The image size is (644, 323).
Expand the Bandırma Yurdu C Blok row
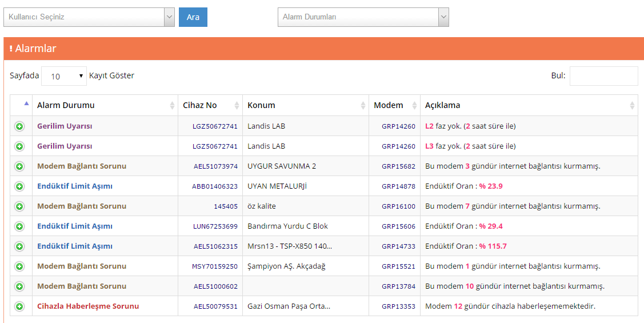pyautogui.click(x=19, y=226)
